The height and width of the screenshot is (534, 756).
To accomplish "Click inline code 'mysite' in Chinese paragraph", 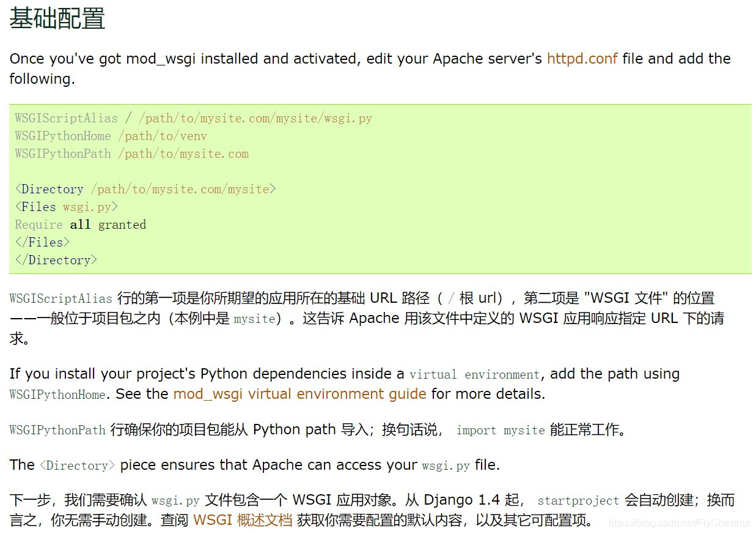I will 254,319.
